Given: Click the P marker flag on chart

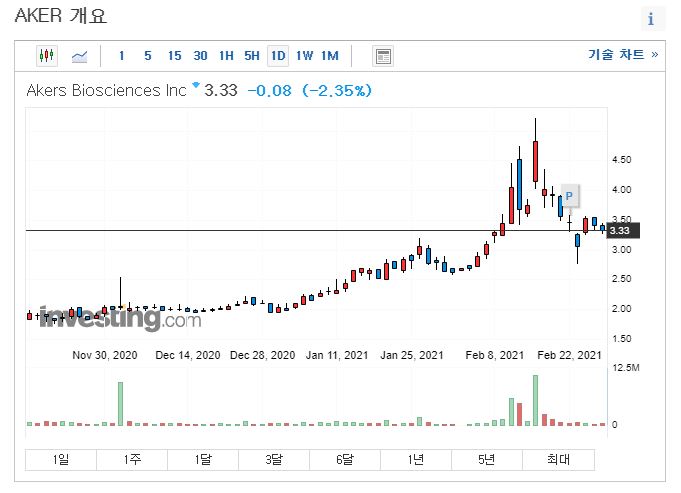Looking at the screenshot, I should click(569, 196).
